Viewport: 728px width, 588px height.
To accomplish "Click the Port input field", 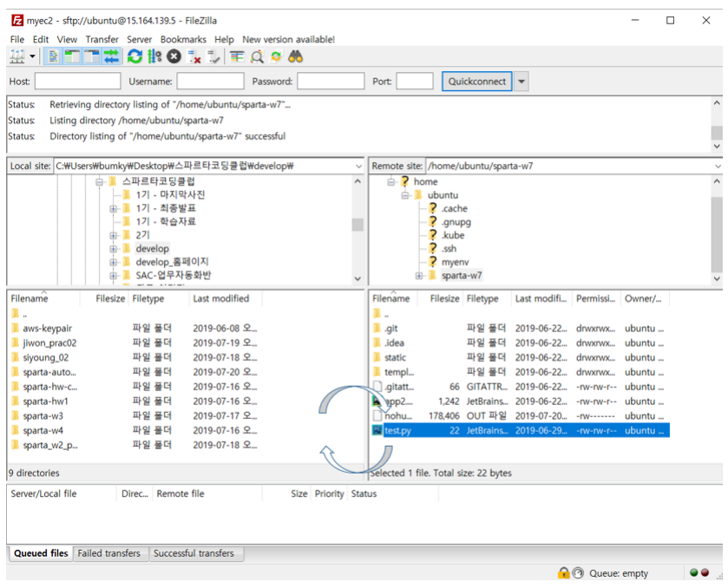I will point(415,82).
